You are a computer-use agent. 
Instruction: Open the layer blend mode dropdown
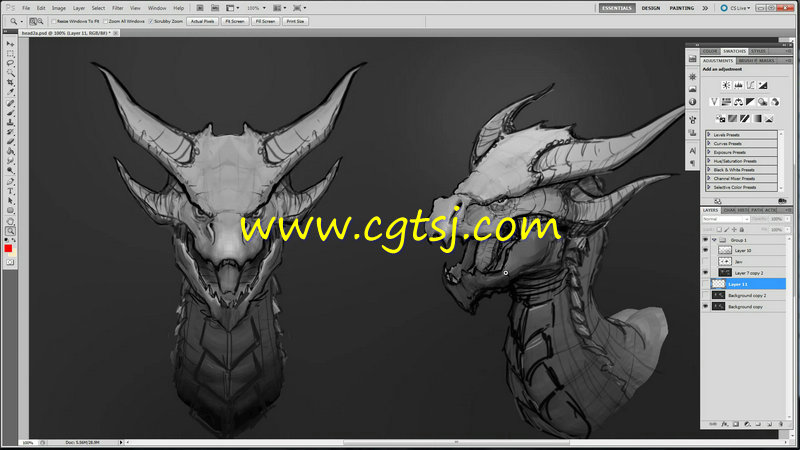point(726,219)
